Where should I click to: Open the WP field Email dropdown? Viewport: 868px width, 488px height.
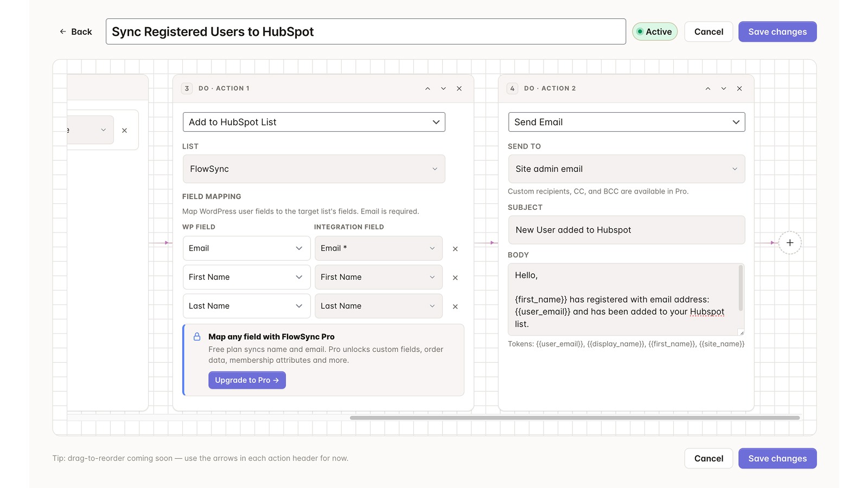click(247, 248)
